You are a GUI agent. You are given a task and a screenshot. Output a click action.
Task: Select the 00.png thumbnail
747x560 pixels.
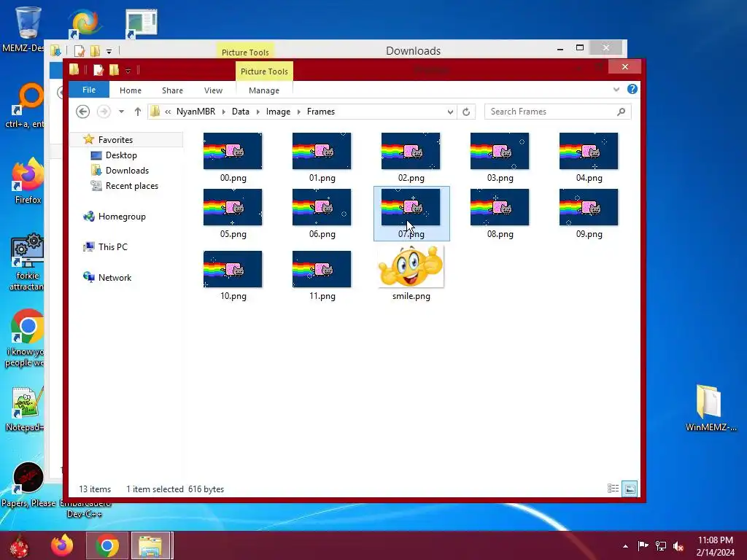pyautogui.click(x=233, y=151)
